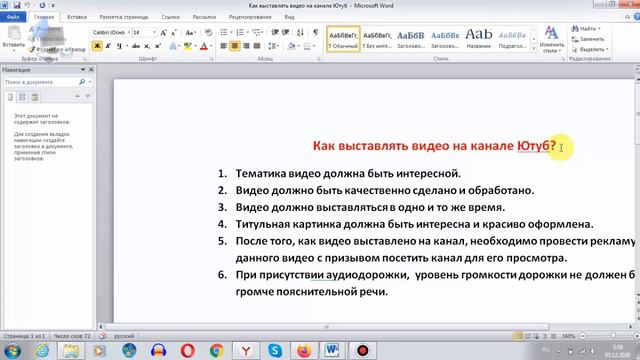Click the proofing errors icon in status bar
Image resolution: width=640 pixels, height=360 pixels.
tap(103, 336)
